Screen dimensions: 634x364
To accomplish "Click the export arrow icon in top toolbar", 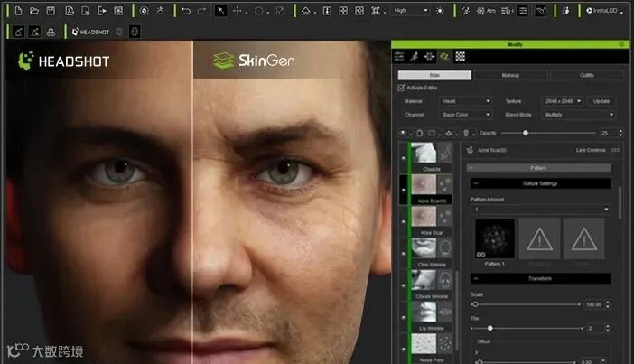I will [102, 11].
